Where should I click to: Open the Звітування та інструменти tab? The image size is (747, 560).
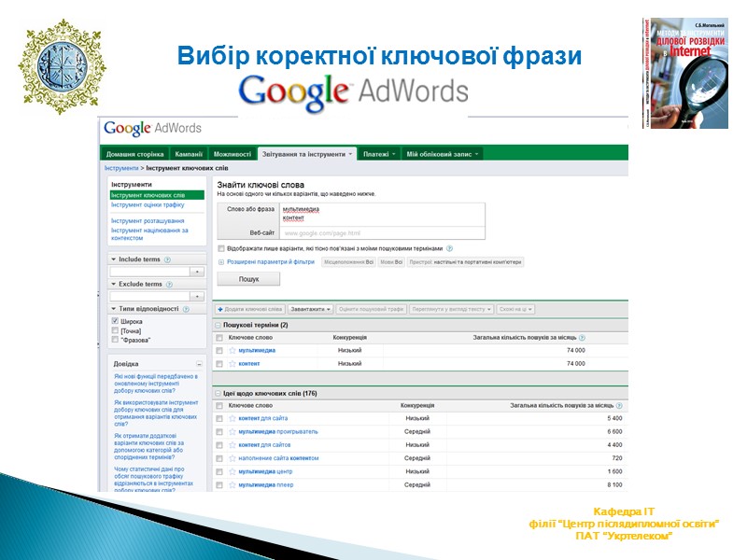coord(307,154)
